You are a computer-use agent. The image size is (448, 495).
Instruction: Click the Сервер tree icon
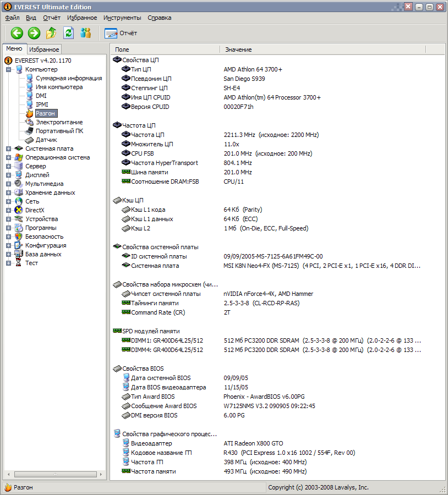(x=19, y=166)
